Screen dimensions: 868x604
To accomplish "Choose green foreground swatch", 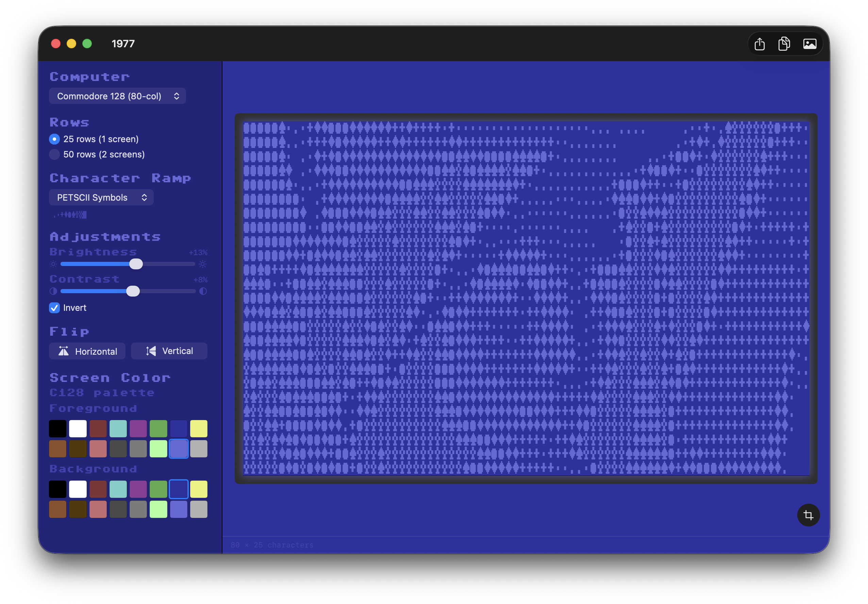I will tap(158, 429).
